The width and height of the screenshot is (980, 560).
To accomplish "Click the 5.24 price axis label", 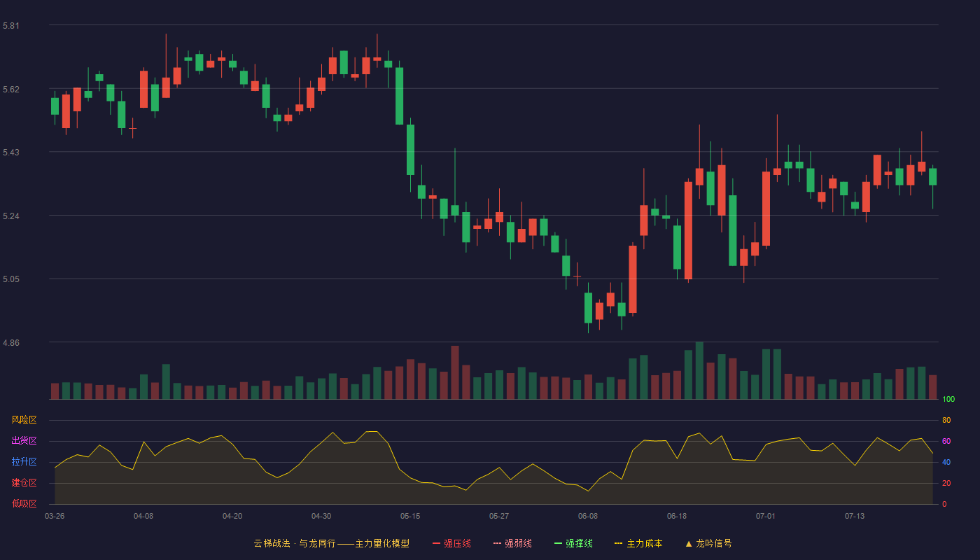I will [x=11, y=216].
